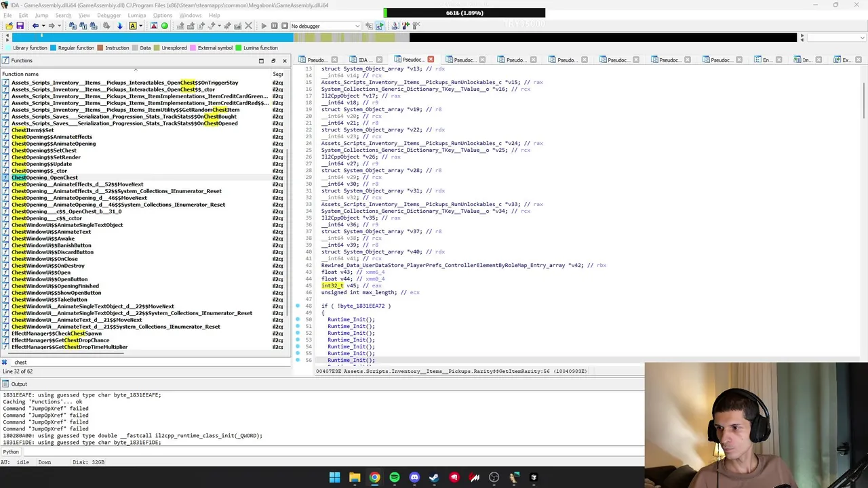Switch to the En tab
The image size is (868, 488).
tap(766, 60)
